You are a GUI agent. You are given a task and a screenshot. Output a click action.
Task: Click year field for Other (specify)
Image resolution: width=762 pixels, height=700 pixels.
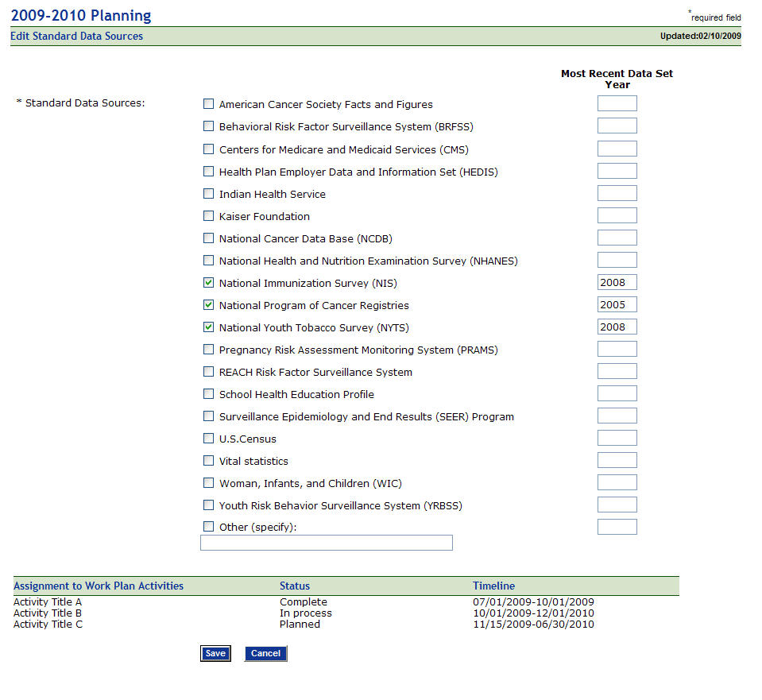click(x=617, y=527)
